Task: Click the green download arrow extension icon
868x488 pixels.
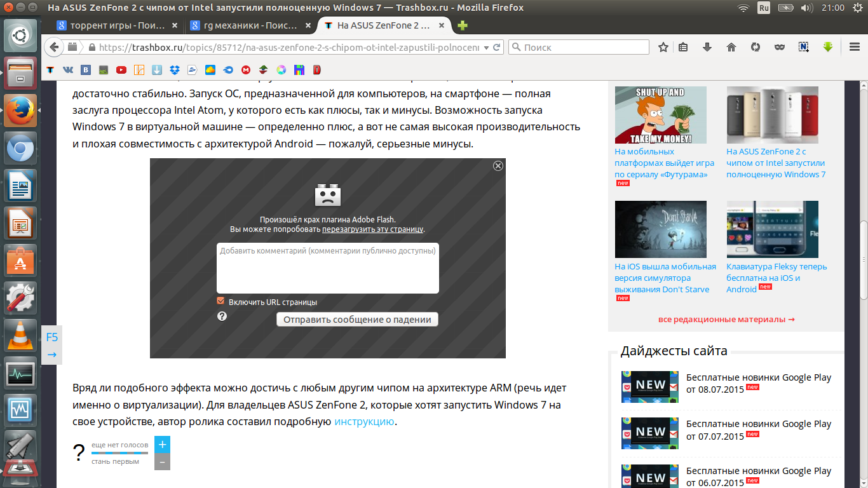Action: point(828,47)
